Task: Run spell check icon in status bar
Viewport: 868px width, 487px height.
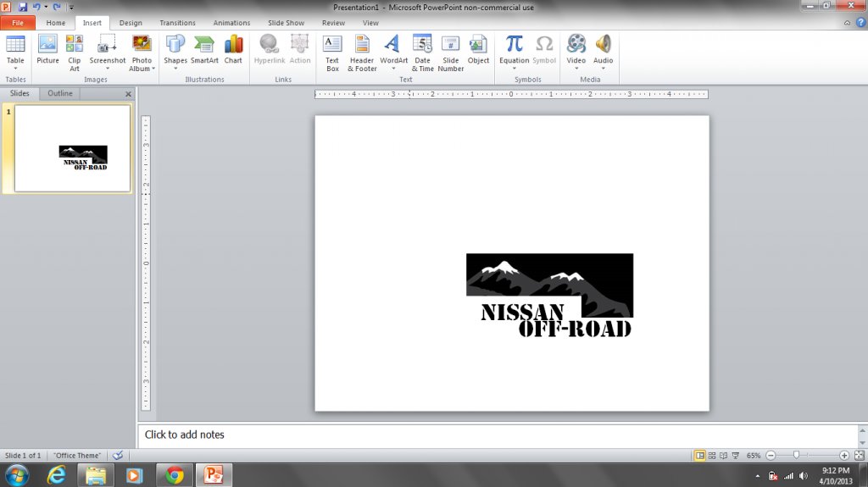Action: (117, 456)
